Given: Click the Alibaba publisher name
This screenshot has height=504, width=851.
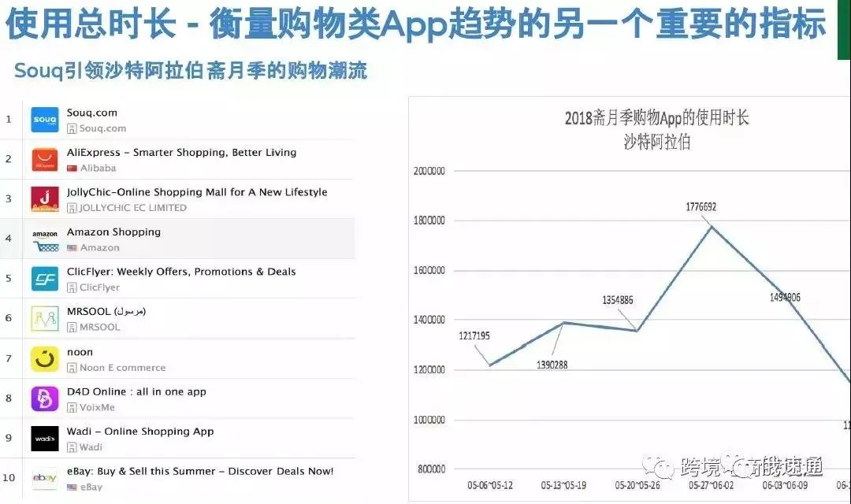Looking at the screenshot, I should coord(98,169).
